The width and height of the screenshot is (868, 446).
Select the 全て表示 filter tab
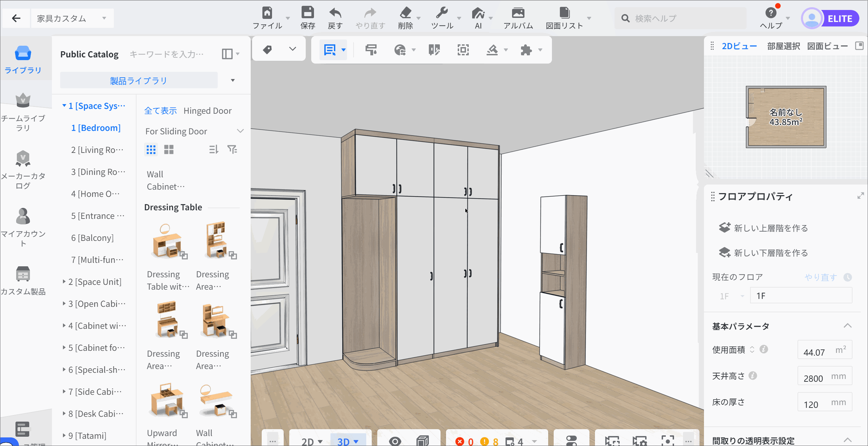[160, 111]
